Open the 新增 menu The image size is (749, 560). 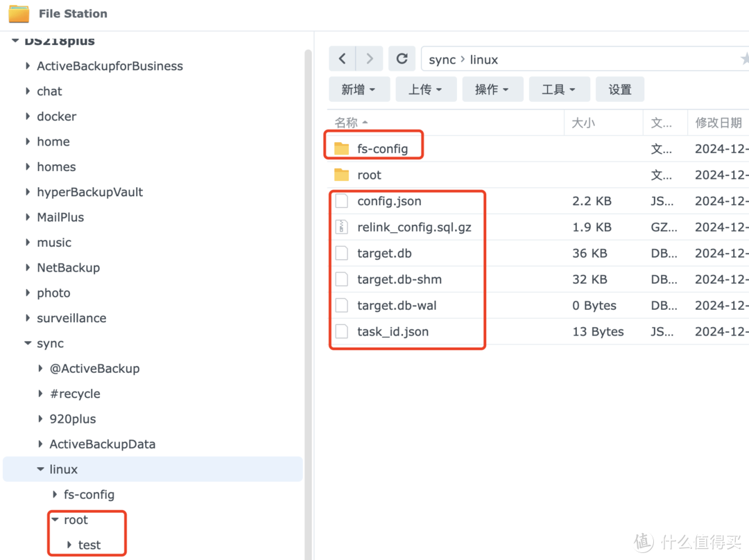(359, 89)
